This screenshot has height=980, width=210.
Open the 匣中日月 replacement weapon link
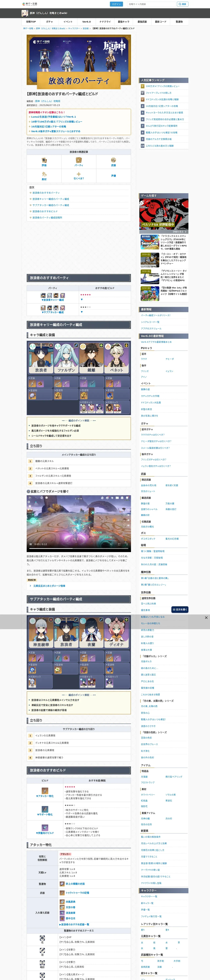70,918
